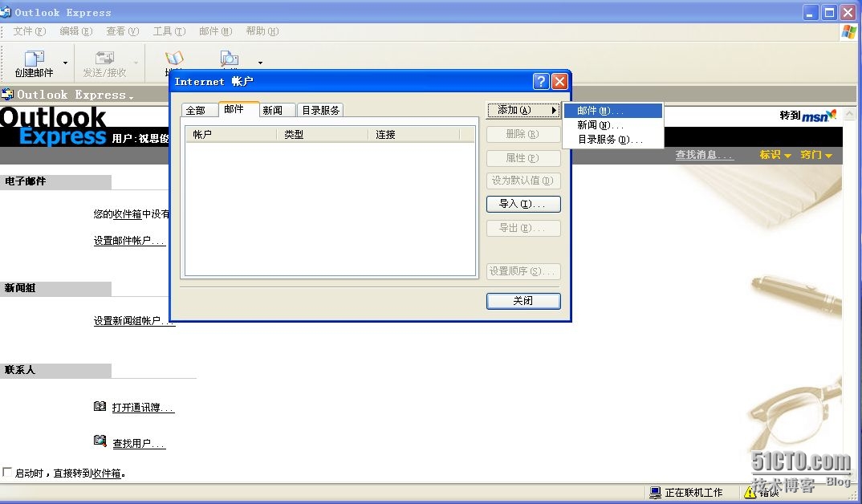Open the 邮件(M) menu in menu bar
Image resolution: width=862 pixels, height=504 pixels.
coord(215,31)
